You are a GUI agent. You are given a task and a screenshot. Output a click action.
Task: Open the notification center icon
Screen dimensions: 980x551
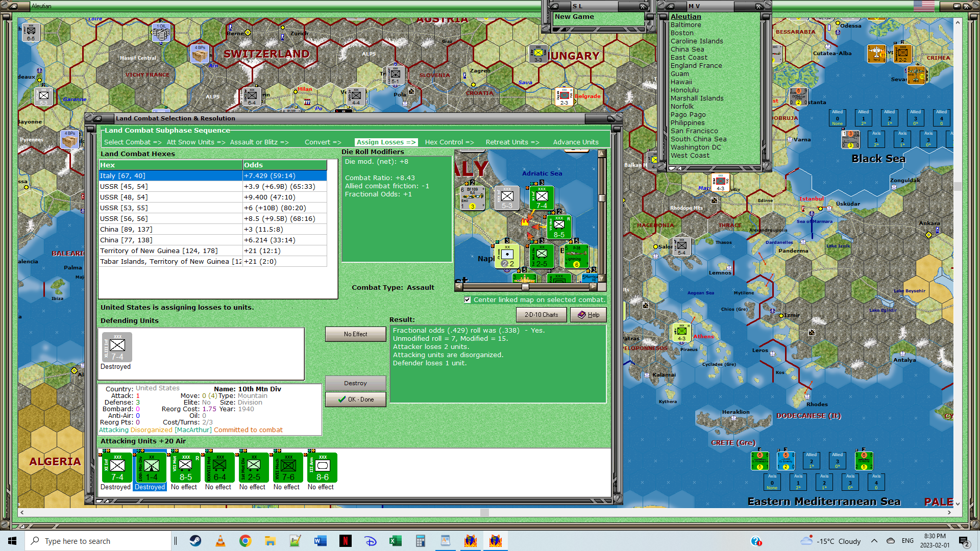pyautogui.click(x=964, y=541)
